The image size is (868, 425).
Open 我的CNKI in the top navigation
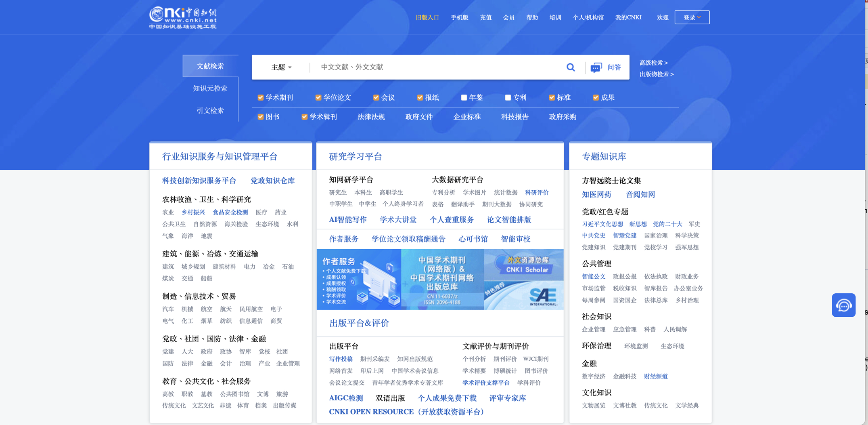(628, 18)
